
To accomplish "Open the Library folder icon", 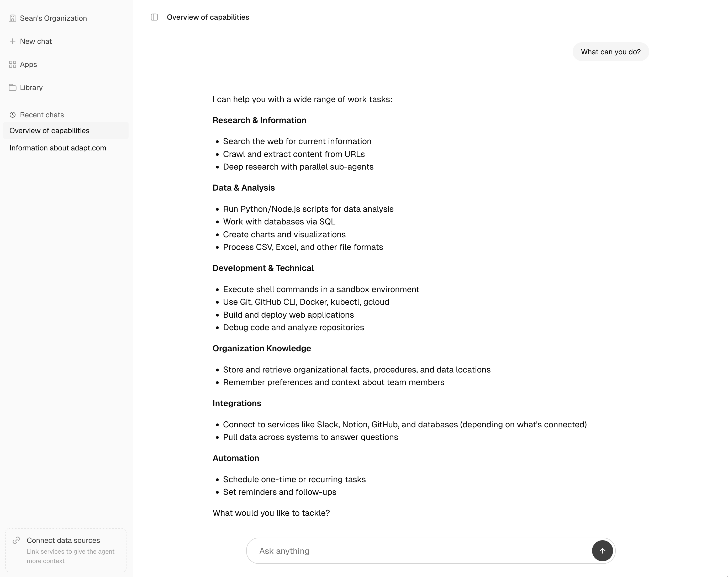I will [13, 87].
